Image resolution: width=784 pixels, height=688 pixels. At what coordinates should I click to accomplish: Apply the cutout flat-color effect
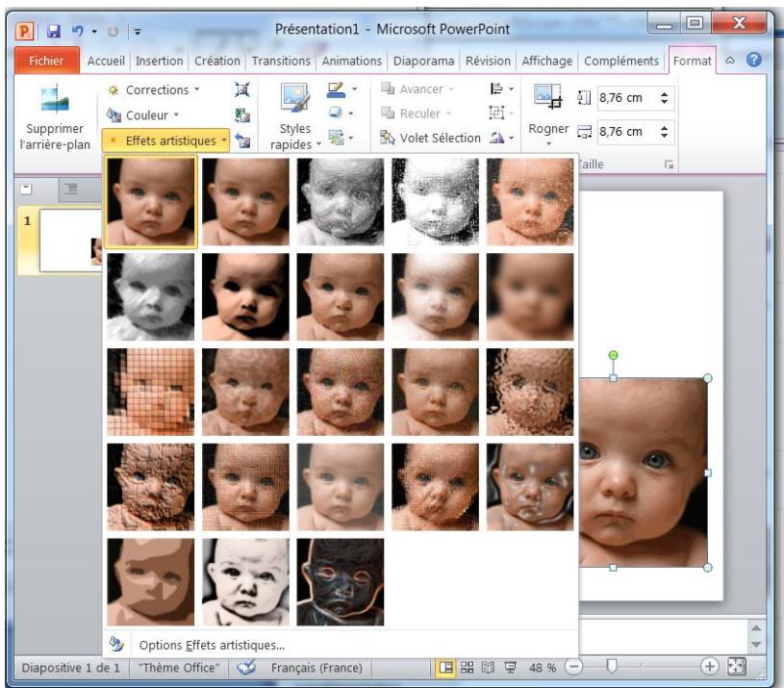[150, 582]
